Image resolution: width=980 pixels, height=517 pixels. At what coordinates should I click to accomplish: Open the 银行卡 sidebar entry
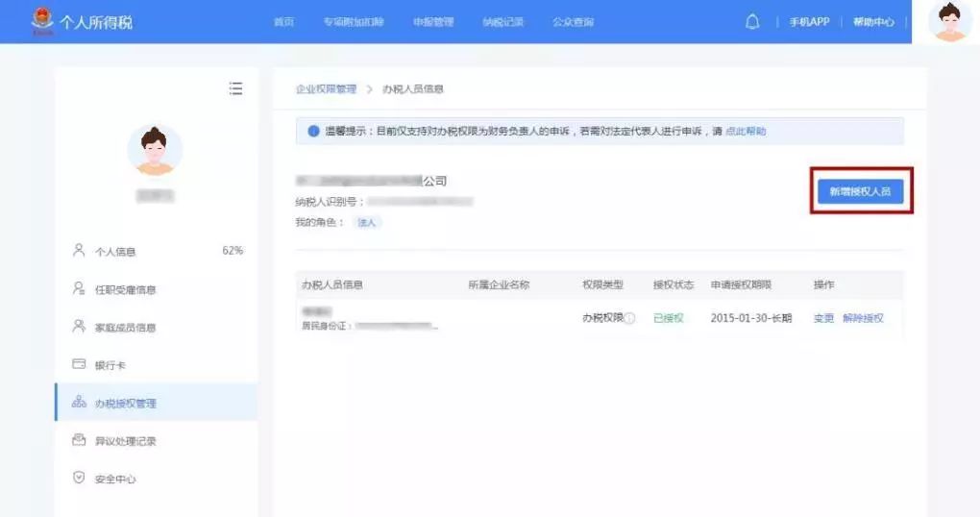(110, 365)
